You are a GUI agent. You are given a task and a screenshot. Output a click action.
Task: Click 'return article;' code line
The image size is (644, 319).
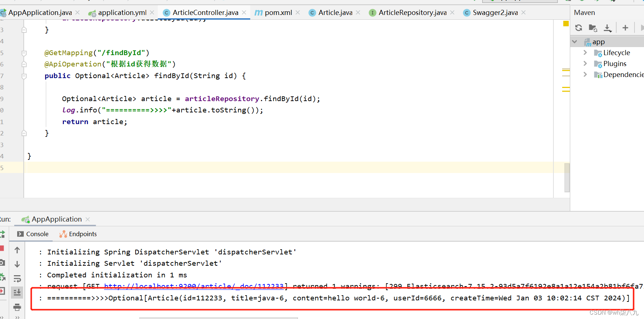[95, 122]
